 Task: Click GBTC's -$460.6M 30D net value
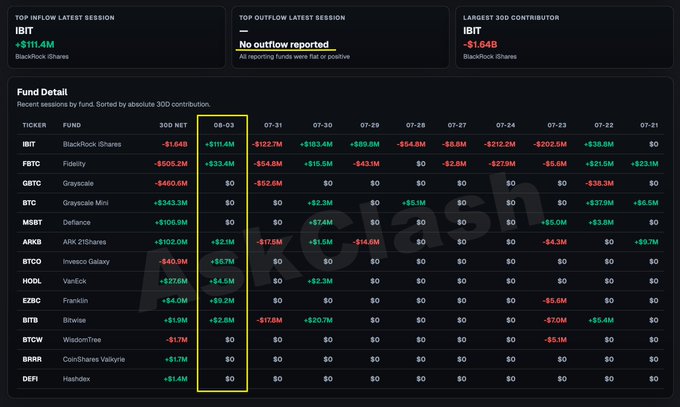[171, 183]
